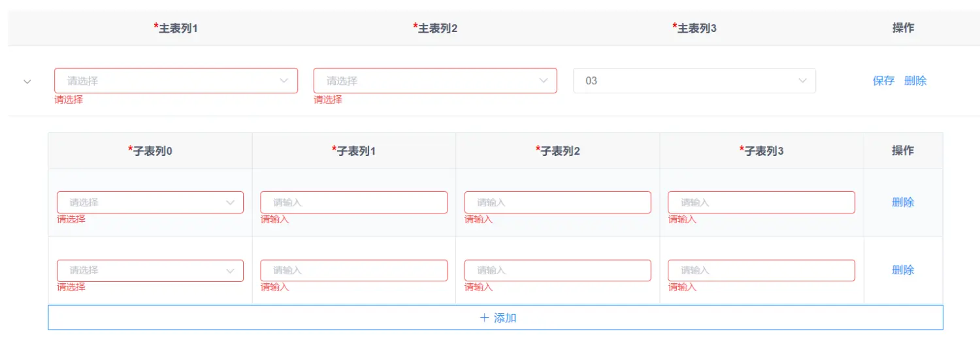Delete the first sub-table row
This screenshot has width=980, height=344.
point(903,202)
